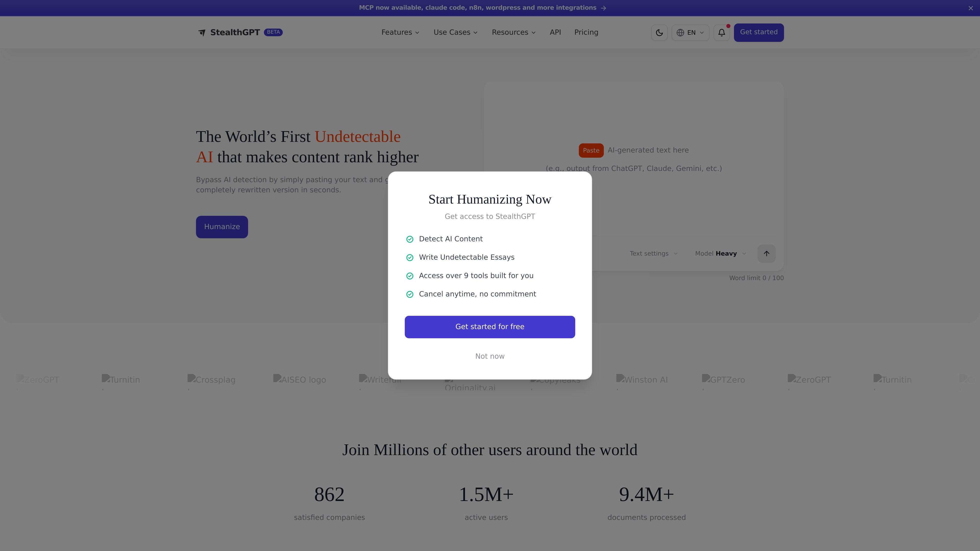Image resolution: width=980 pixels, height=551 pixels.
Task: Go to the API page
Action: coord(555,32)
